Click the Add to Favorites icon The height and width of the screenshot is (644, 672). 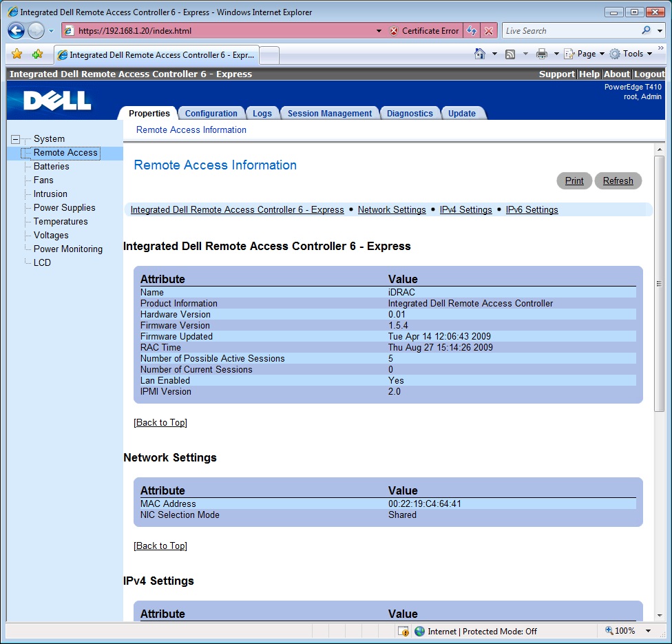tap(38, 54)
